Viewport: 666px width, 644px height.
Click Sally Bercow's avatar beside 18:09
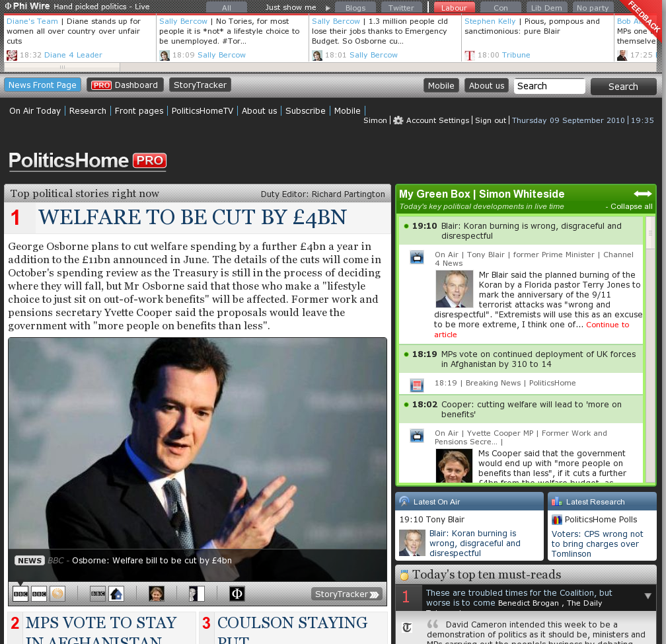pos(165,56)
